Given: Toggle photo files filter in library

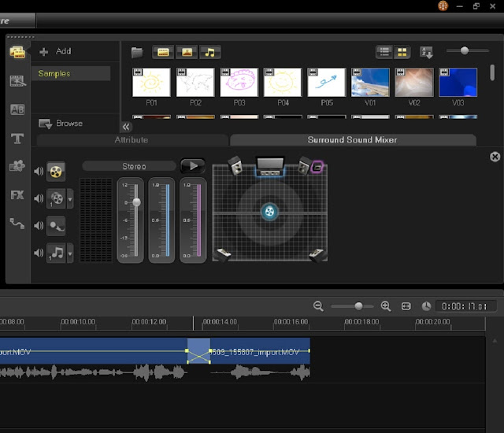Looking at the screenshot, I should click(187, 53).
